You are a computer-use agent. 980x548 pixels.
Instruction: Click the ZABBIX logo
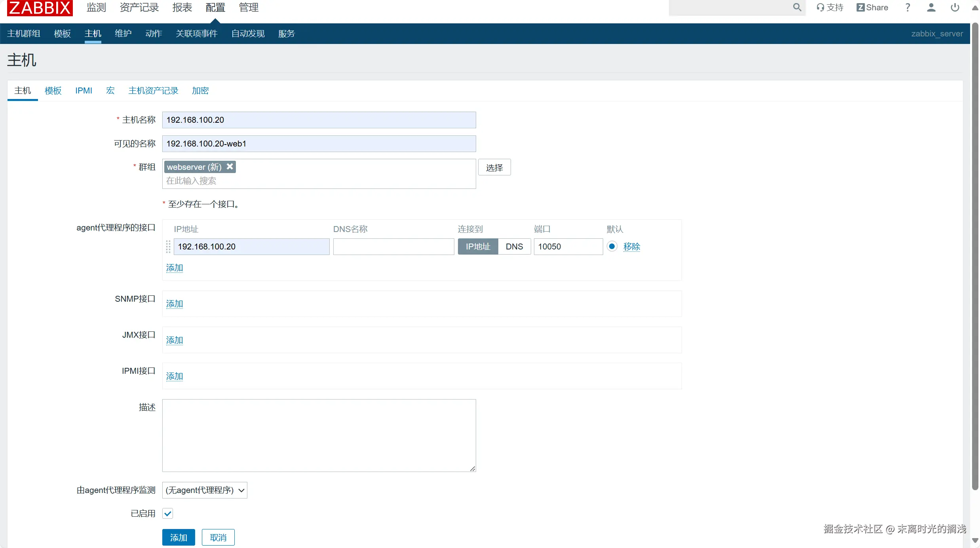pyautogui.click(x=40, y=8)
